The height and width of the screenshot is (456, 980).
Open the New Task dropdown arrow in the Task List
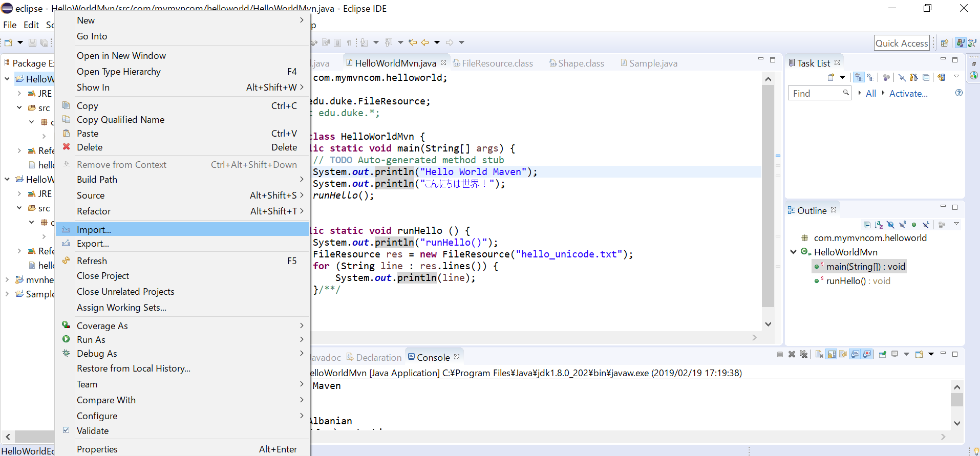(x=842, y=77)
